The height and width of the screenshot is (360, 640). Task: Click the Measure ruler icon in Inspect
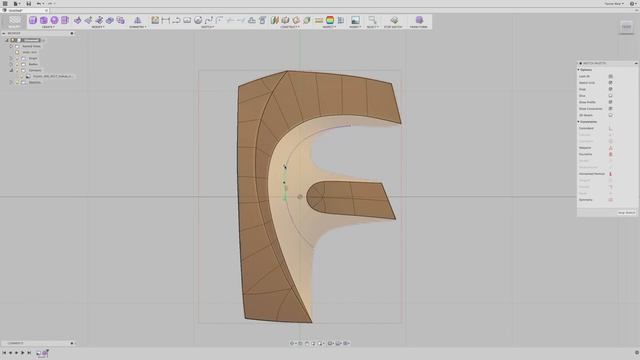[x=319, y=20]
